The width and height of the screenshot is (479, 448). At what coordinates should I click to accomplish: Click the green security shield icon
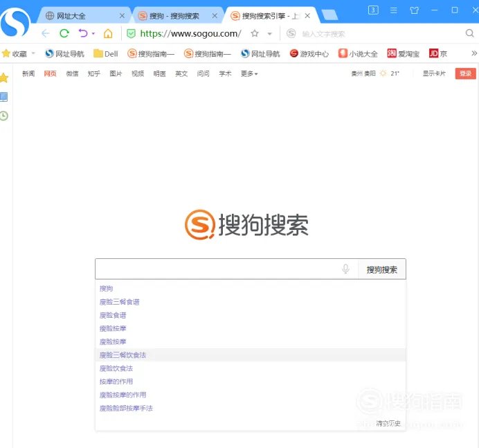pyautogui.click(x=131, y=34)
